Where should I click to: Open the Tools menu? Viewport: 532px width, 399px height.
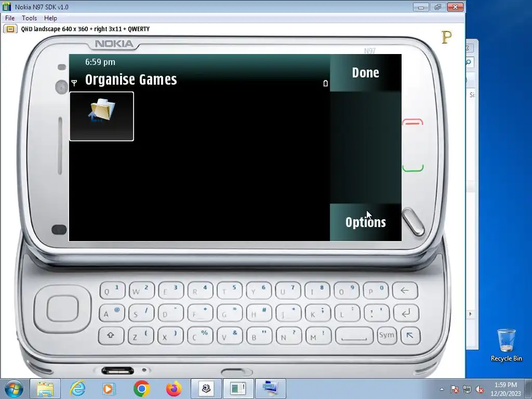pos(29,18)
